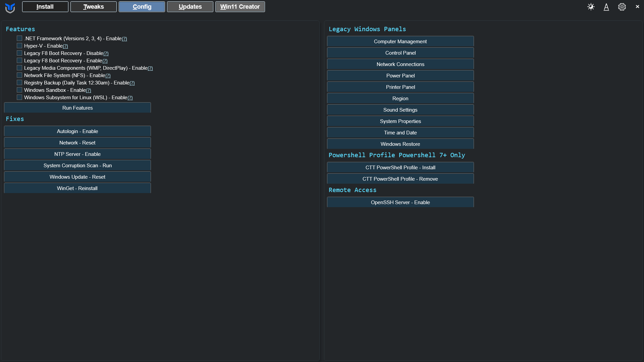Open the (?) help link for Registry Backup
This screenshot has height=362, width=644.
132,83
